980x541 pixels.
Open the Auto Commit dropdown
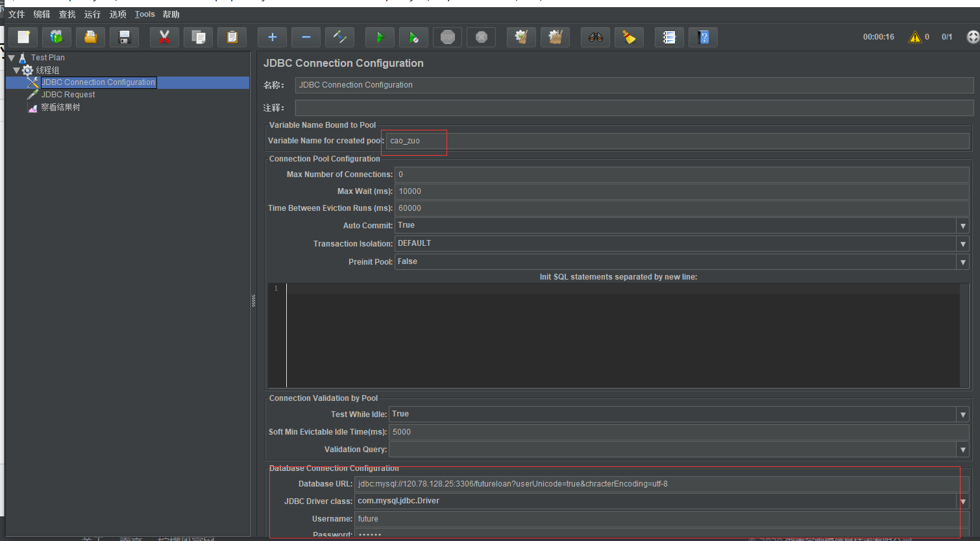tap(963, 226)
